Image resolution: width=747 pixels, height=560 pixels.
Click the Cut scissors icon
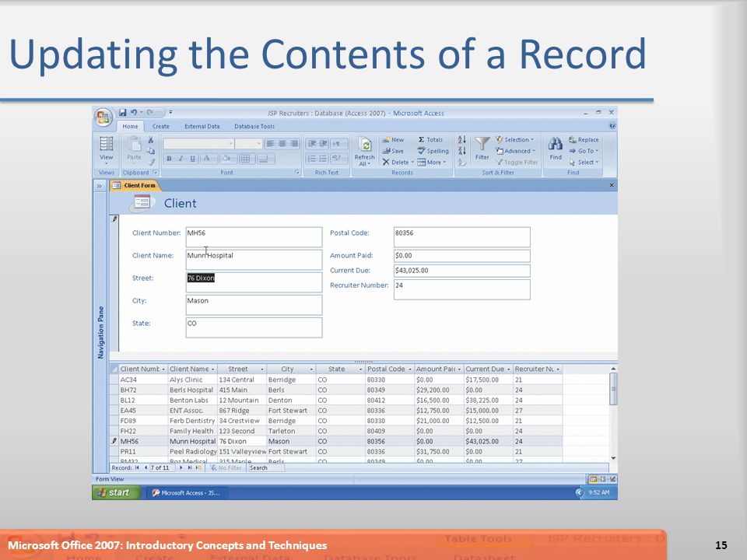coord(150,140)
